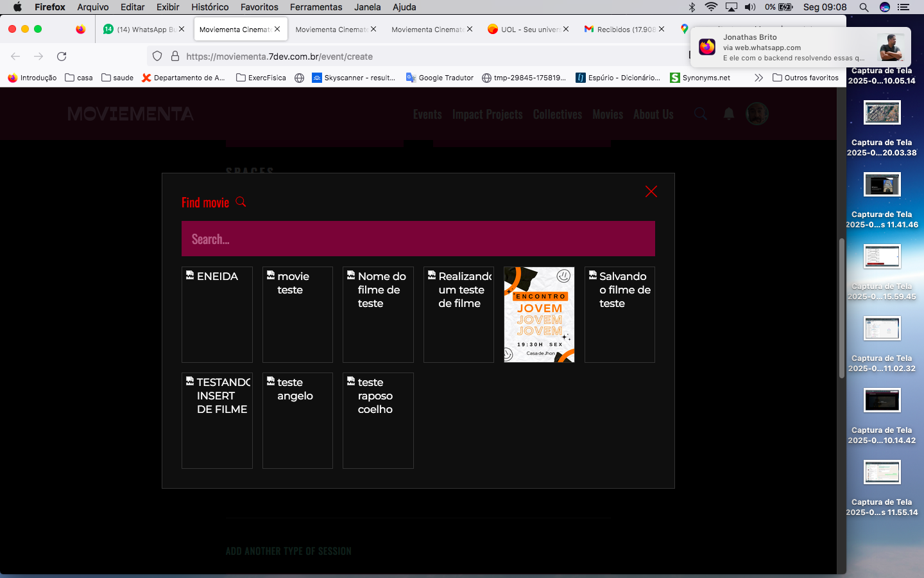Switch to the WhatsApp browser tab

[141, 30]
